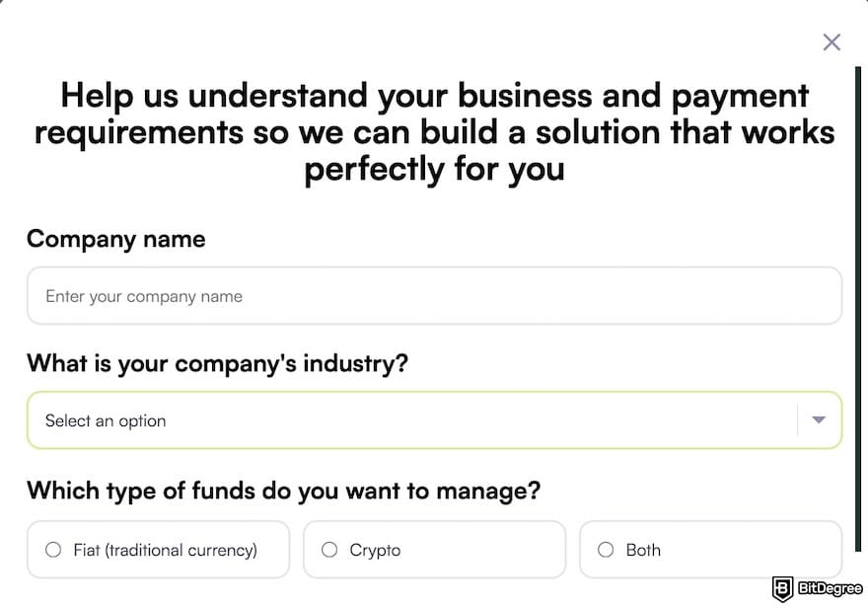Click the yellow dropdown arrow on the industry selector
Viewport: 868px width, 608px height.
click(819, 419)
